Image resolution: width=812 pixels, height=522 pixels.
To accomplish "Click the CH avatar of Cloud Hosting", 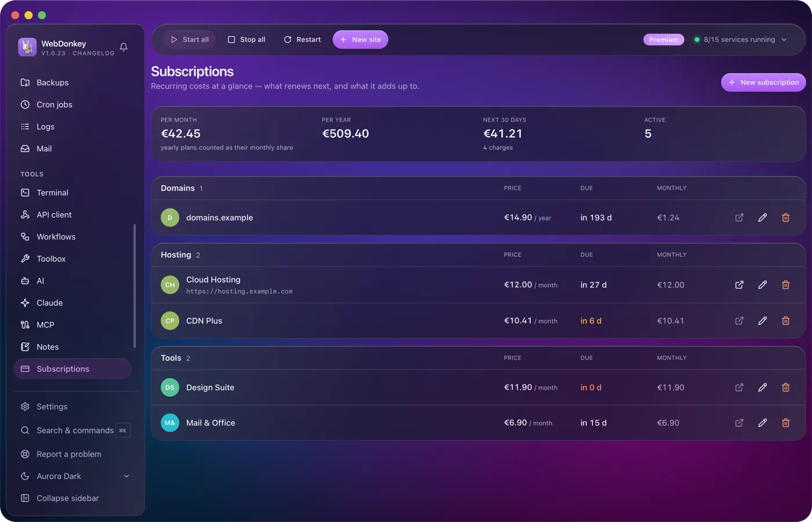I will (170, 285).
